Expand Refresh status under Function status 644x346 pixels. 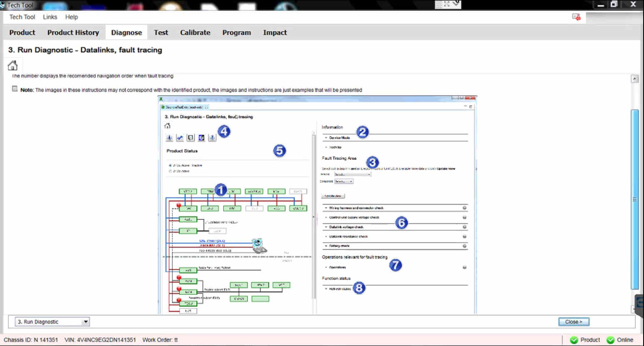[326, 289]
